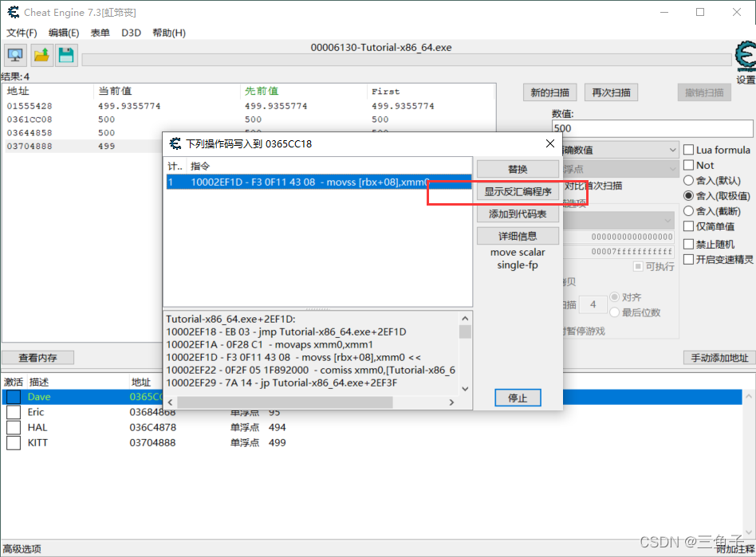Click 替换 button in dialog
The image size is (756, 557).
click(518, 169)
